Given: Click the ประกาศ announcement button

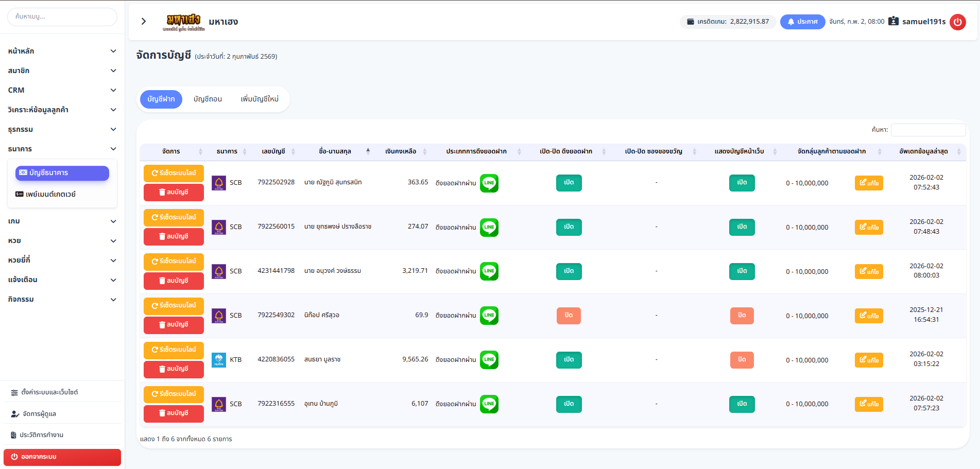Looking at the screenshot, I should pos(802,22).
